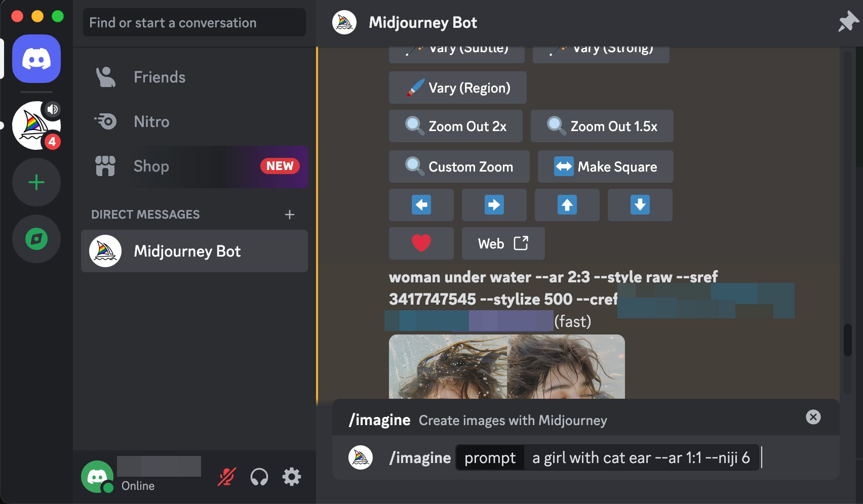
Task: Open Explore Discoverable Servers compass icon
Action: click(36, 239)
